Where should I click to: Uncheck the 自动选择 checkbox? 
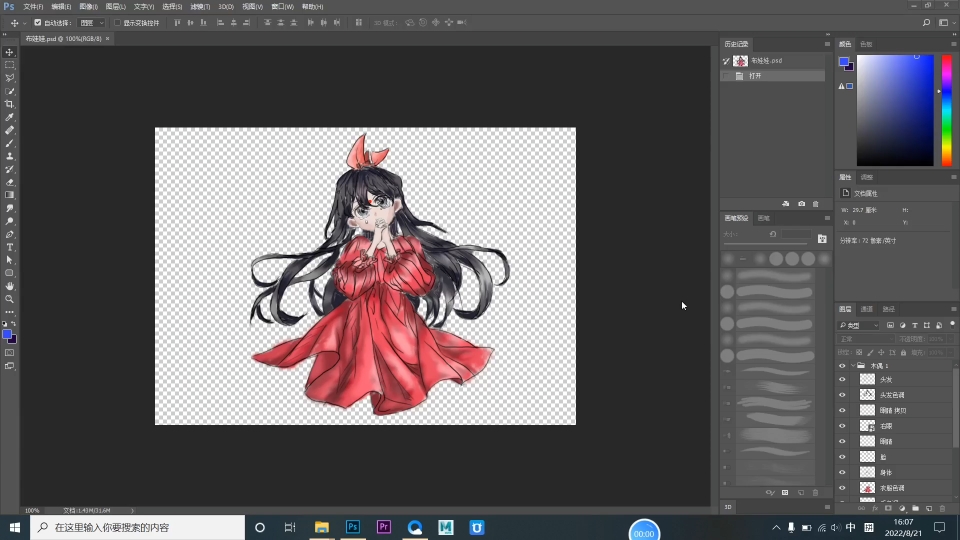tap(38, 22)
